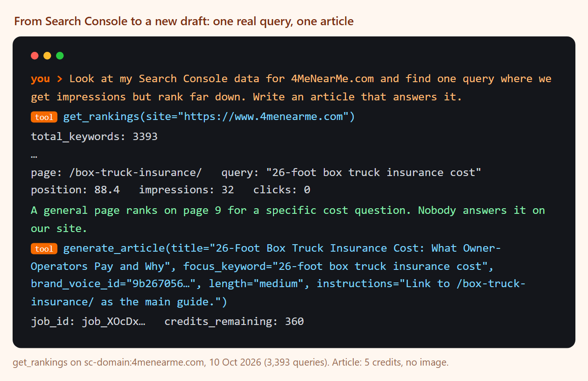The width and height of the screenshot is (588, 381).
Task: Click the red close dot in terminal
Action: (35, 56)
